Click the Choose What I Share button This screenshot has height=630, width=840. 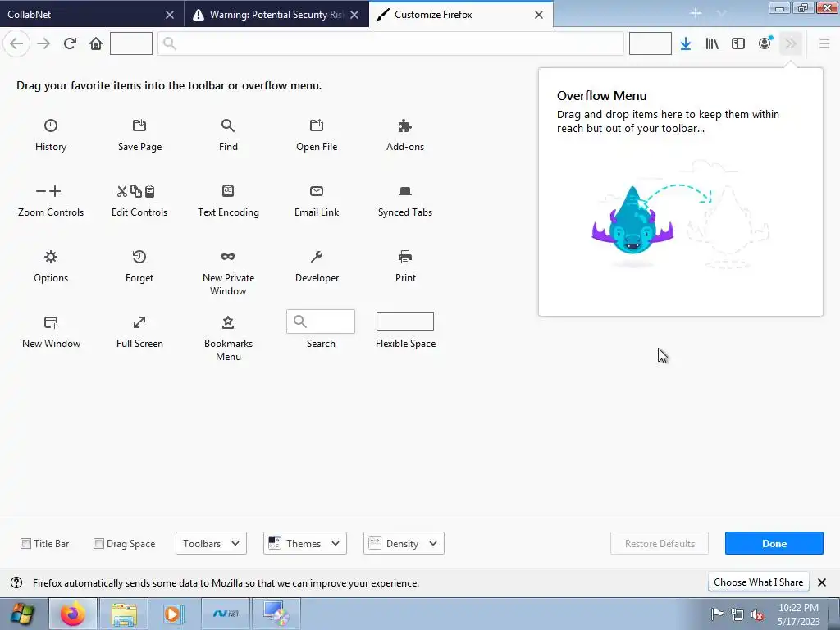tap(758, 582)
